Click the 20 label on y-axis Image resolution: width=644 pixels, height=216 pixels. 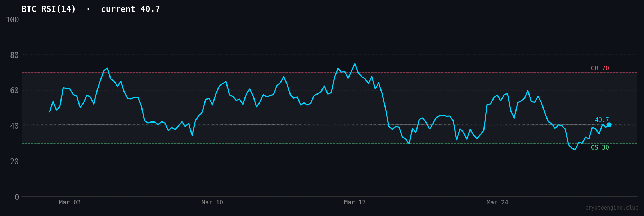tap(14, 161)
